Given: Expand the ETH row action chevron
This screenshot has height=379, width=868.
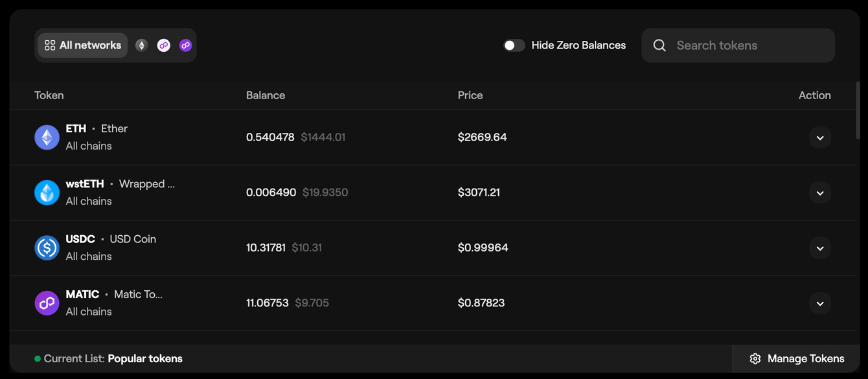Looking at the screenshot, I should coord(819,137).
